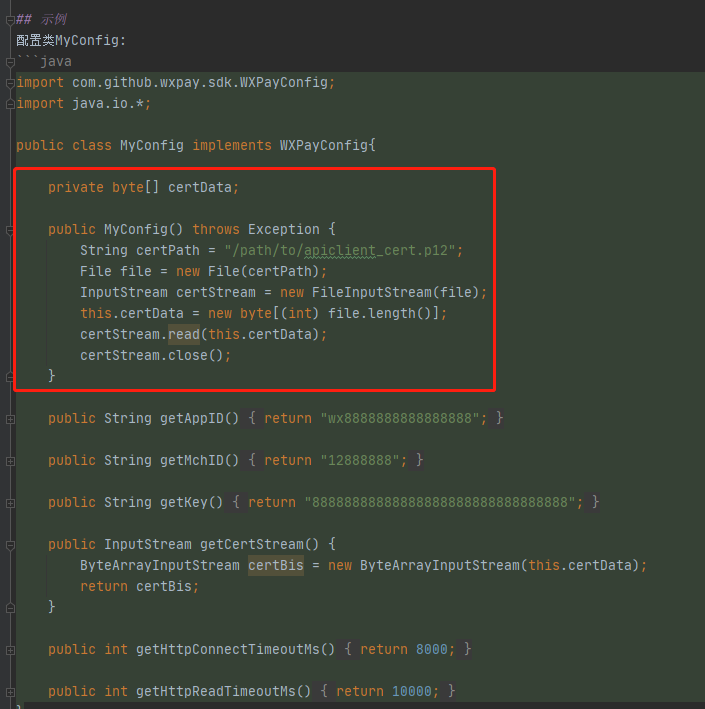Image resolution: width=705 pixels, height=709 pixels.
Task: Click the highlighted "read" method call
Action: coord(184,334)
